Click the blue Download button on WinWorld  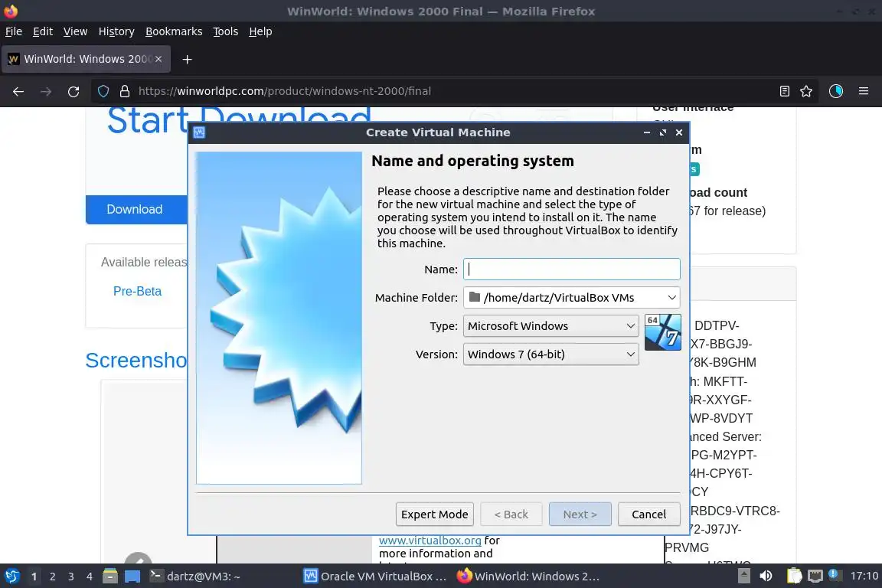(x=136, y=209)
